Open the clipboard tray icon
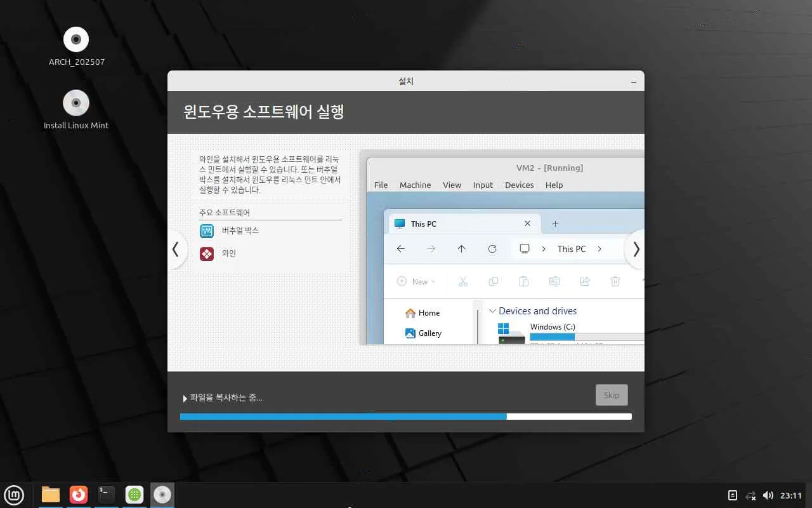The width and height of the screenshot is (812, 508). (x=733, y=495)
